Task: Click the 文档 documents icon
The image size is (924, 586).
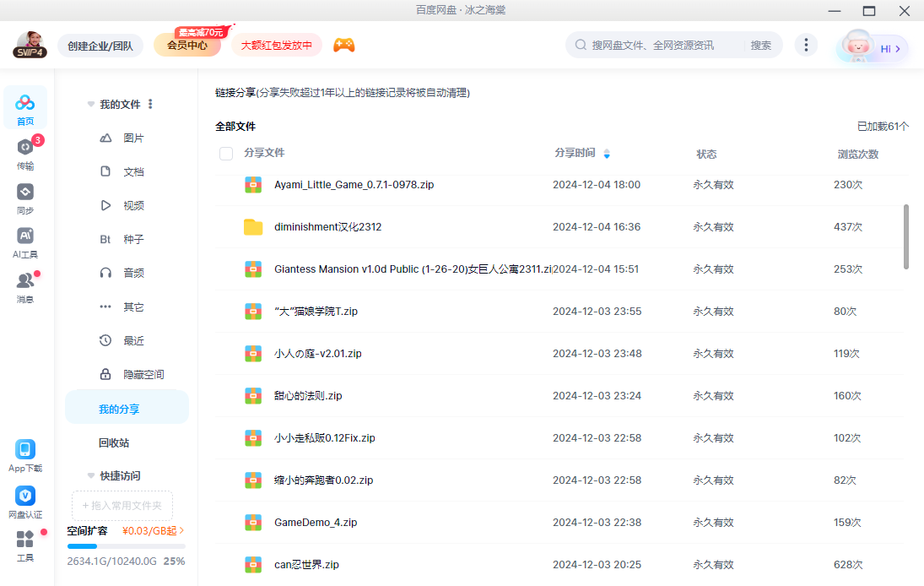Action: click(x=105, y=171)
